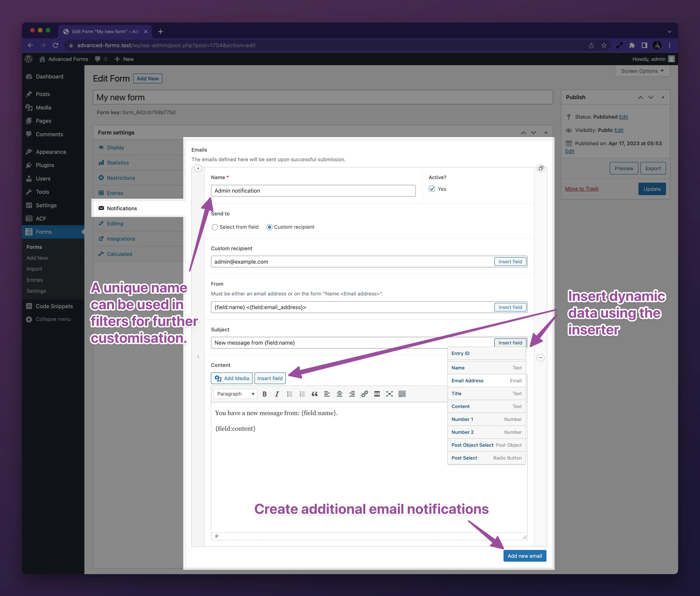Viewport: 700px width, 596px height.
Task: Share this page from the address bar
Action: coord(591,45)
